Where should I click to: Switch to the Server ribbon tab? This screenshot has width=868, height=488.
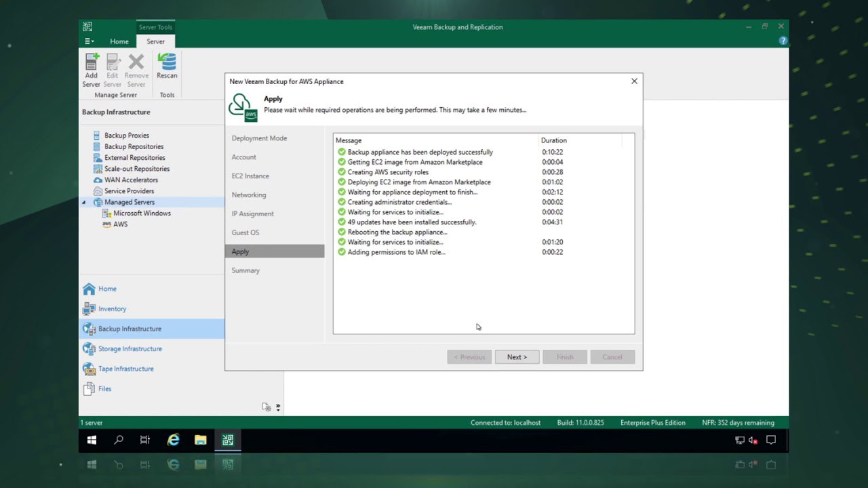[155, 41]
